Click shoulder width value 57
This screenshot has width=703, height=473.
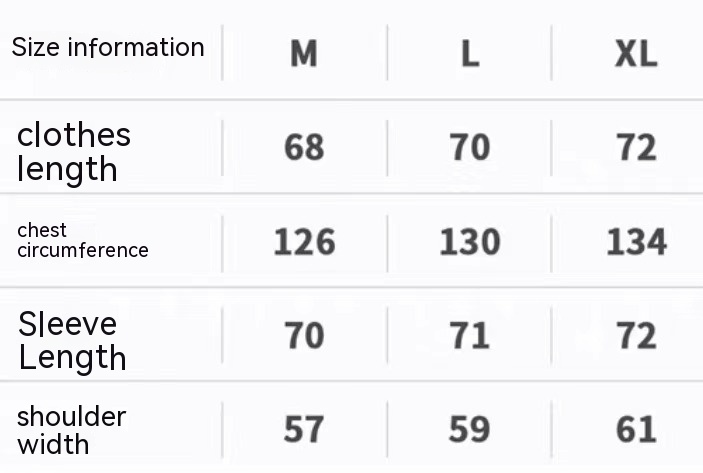point(304,430)
